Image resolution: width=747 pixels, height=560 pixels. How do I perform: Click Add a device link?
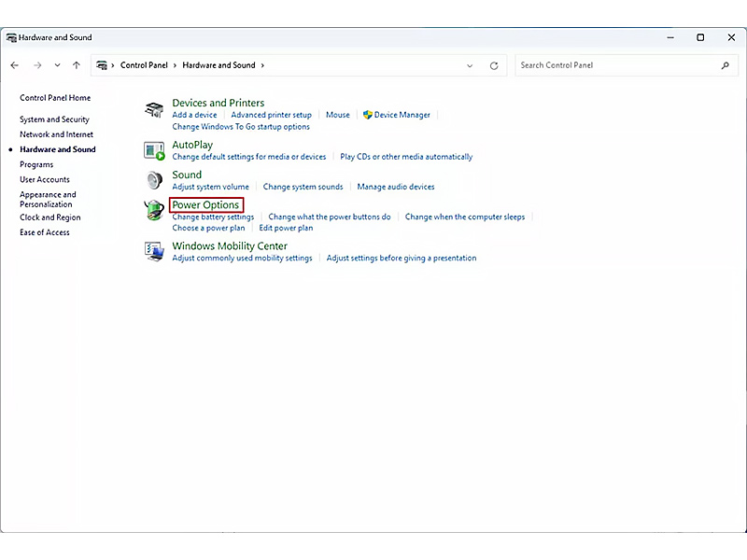(194, 115)
